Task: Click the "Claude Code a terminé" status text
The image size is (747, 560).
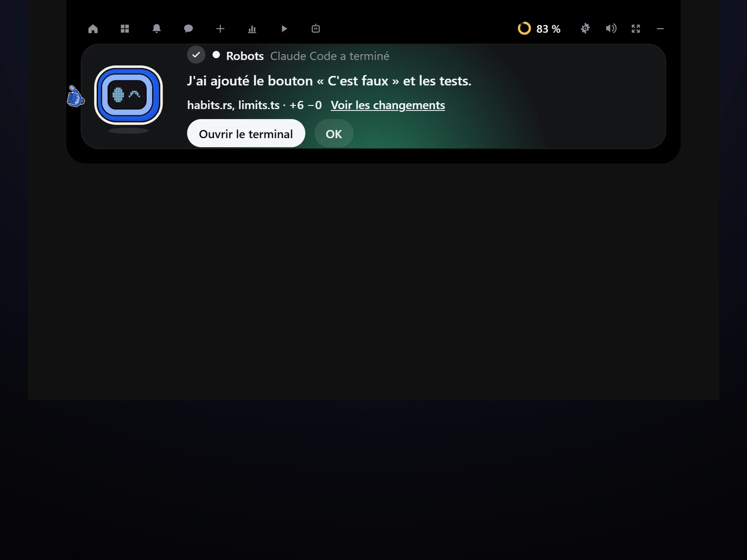Action: [x=330, y=56]
